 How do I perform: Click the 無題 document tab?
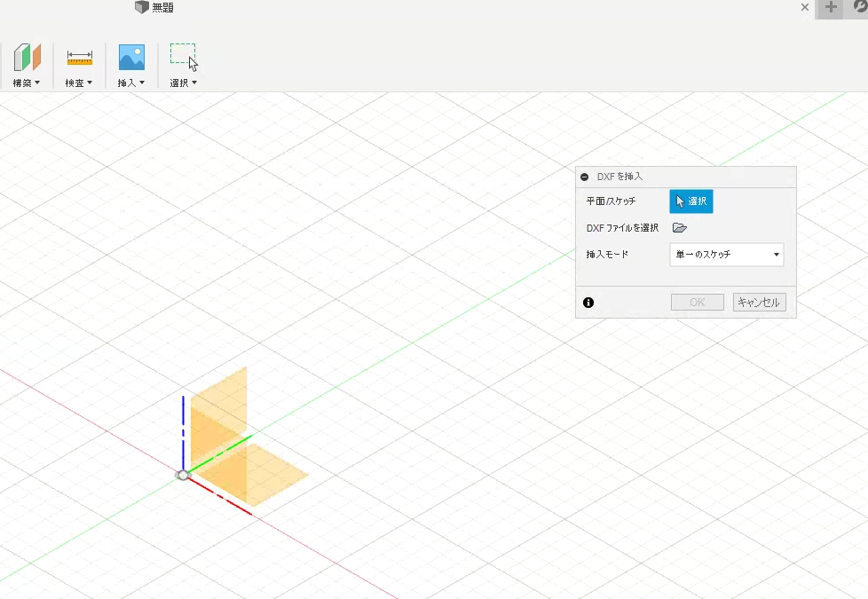tap(162, 7)
